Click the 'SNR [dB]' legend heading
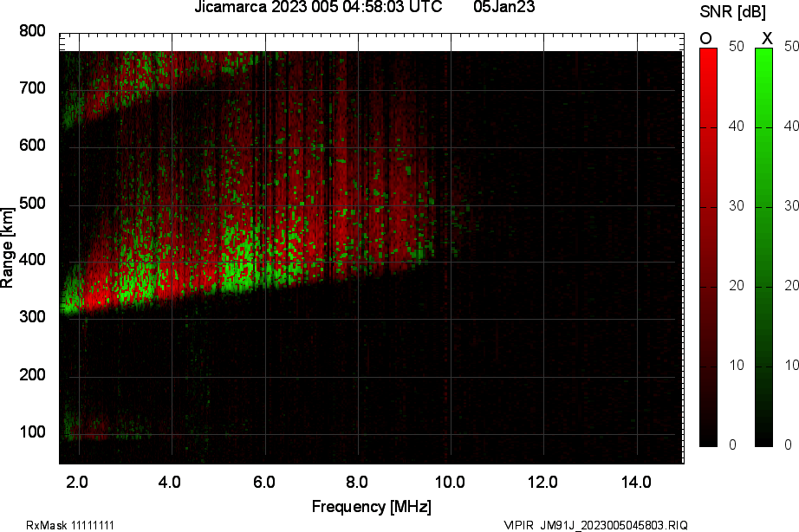 [x=733, y=12]
